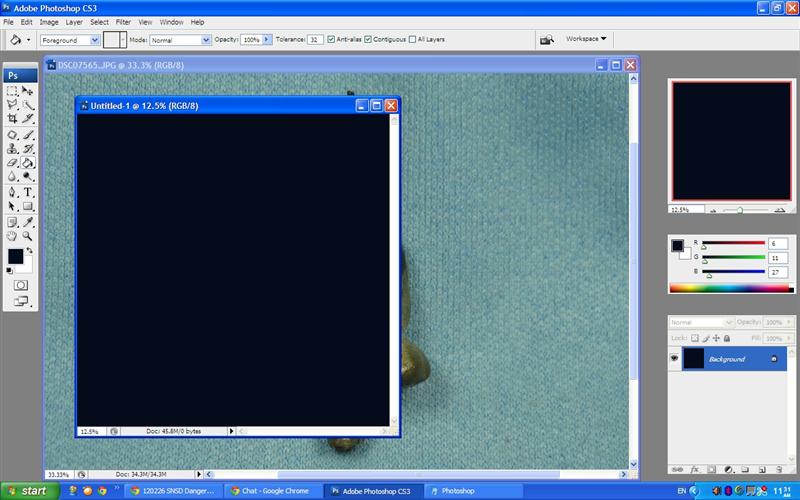This screenshot has width=800, height=500.
Task: Enable the All Layers checkbox
Action: [412, 39]
